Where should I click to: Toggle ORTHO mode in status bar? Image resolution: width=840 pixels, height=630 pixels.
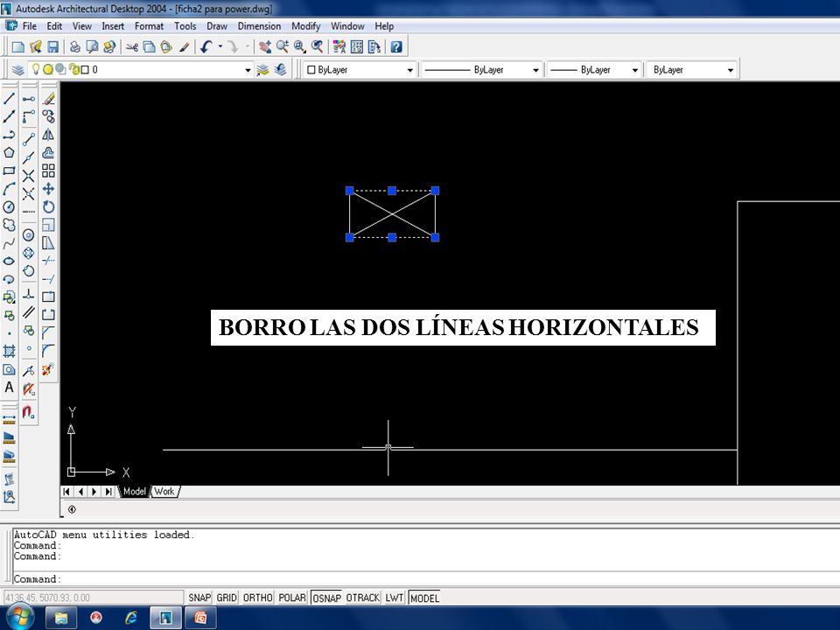(257, 598)
